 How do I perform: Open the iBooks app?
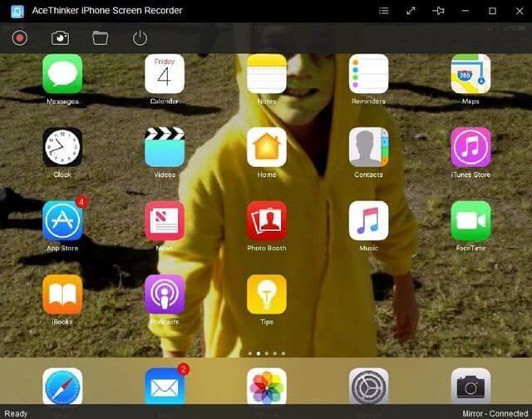pos(62,294)
